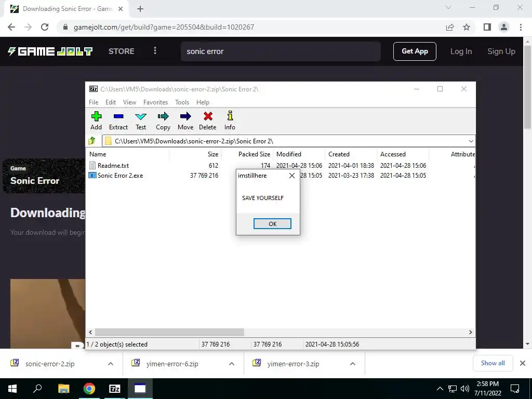This screenshot has height=399, width=532.
Task: Click the left arrow of horizontal scrollbar
Action: (90, 332)
